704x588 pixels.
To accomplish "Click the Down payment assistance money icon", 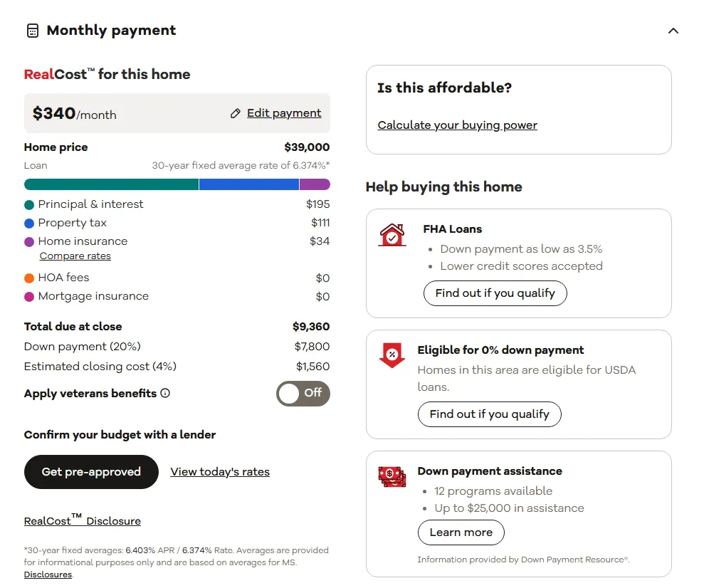I will tap(392, 476).
